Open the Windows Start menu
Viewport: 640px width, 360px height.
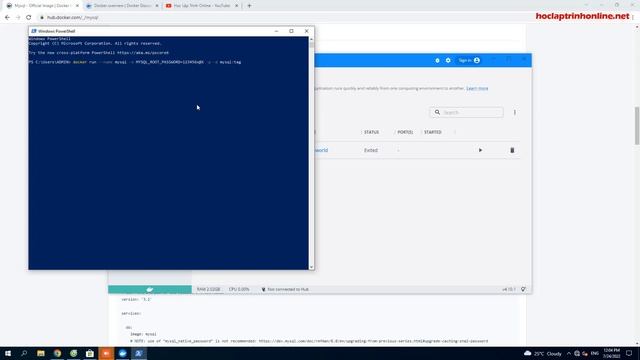coord(8,353)
